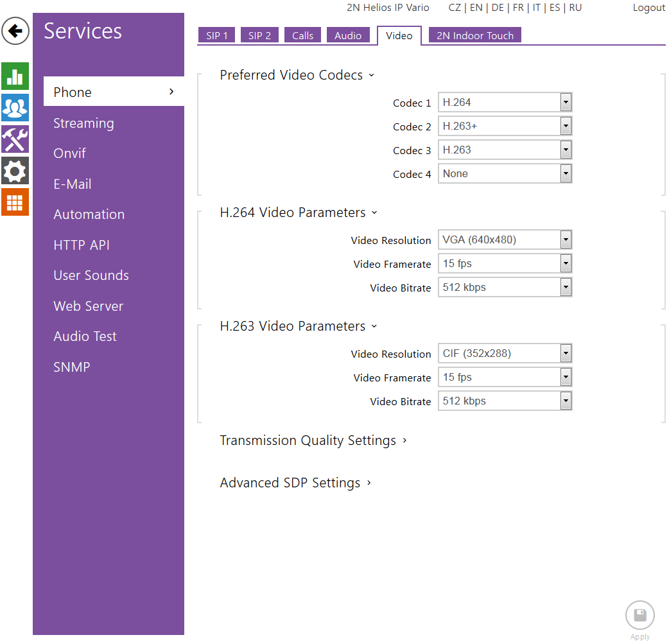Switch to the Audio tab

(x=348, y=36)
